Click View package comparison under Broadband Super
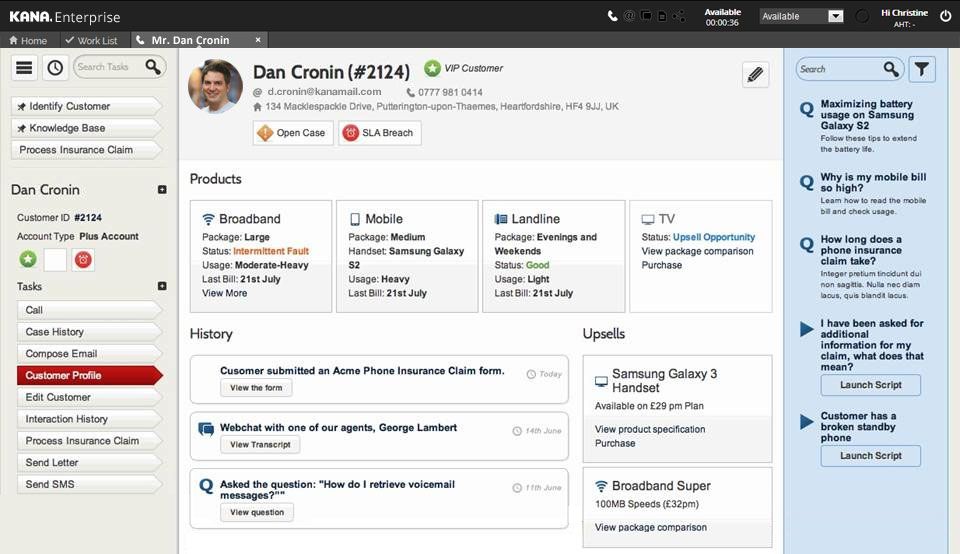This screenshot has width=960, height=554. pyautogui.click(x=651, y=527)
